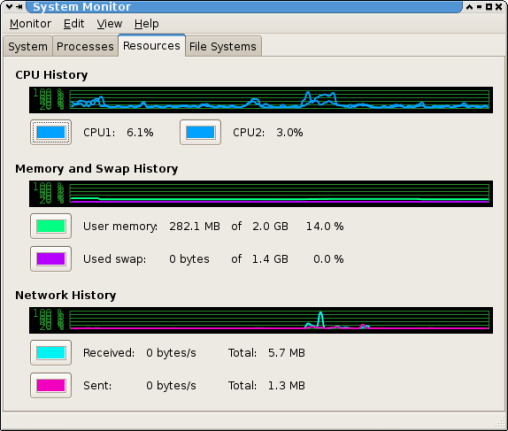Click the 1.4 GB swap size
The height and width of the screenshot is (431, 508).
coord(270,259)
